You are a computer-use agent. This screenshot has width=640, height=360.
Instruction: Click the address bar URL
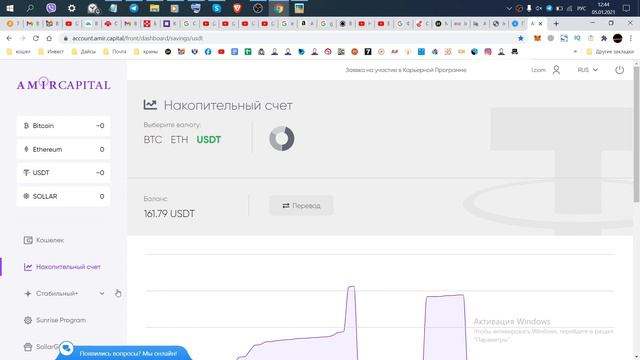pos(138,38)
